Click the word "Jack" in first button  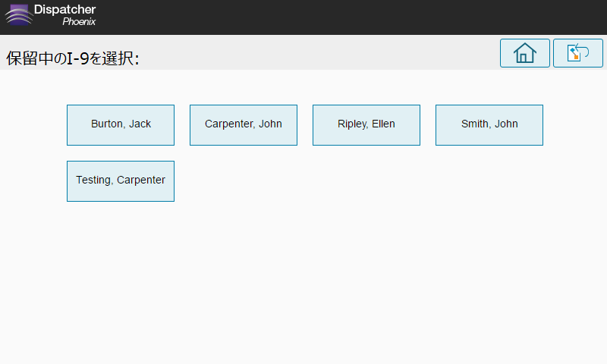pyautogui.click(x=140, y=124)
